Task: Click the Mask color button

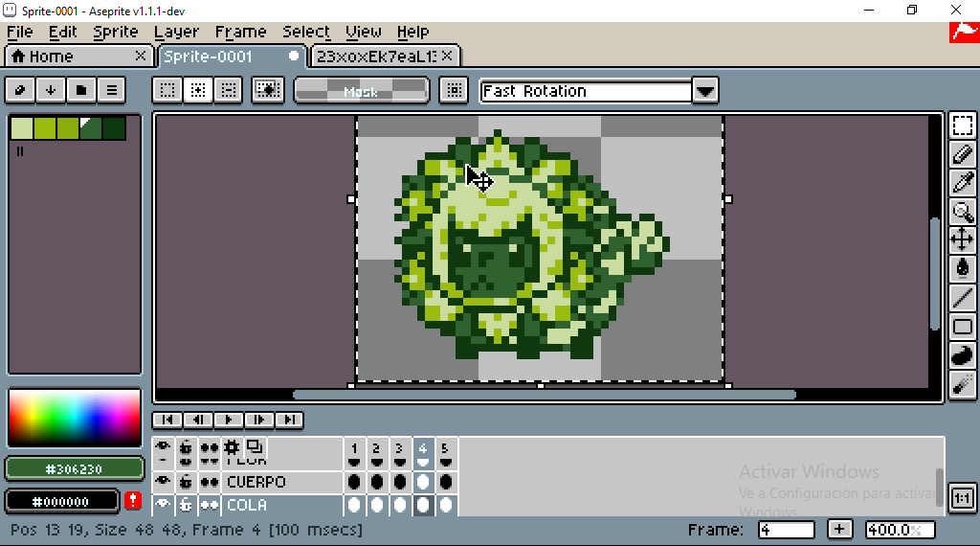Action: tap(361, 91)
